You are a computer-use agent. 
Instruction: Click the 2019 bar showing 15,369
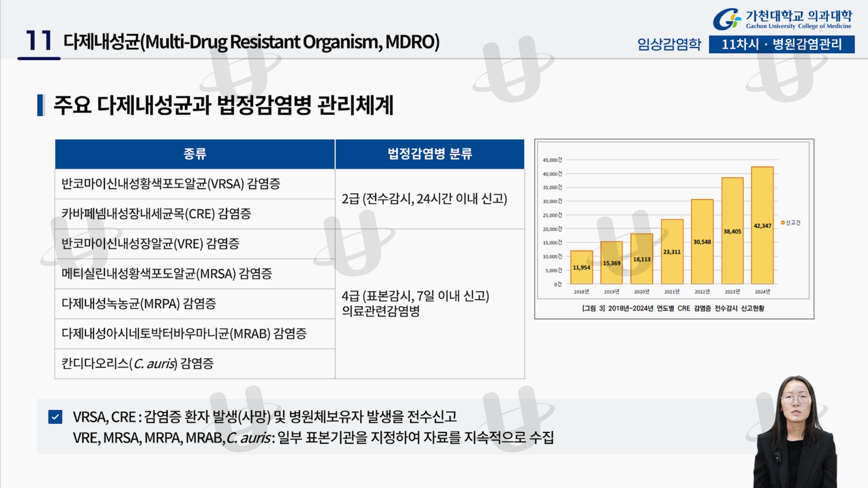(x=612, y=263)
